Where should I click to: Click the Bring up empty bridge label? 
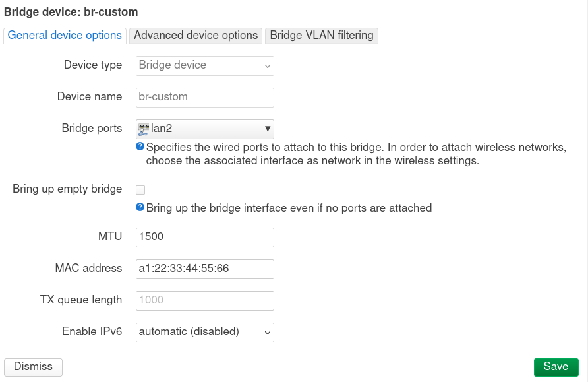[x=67, y=189]
